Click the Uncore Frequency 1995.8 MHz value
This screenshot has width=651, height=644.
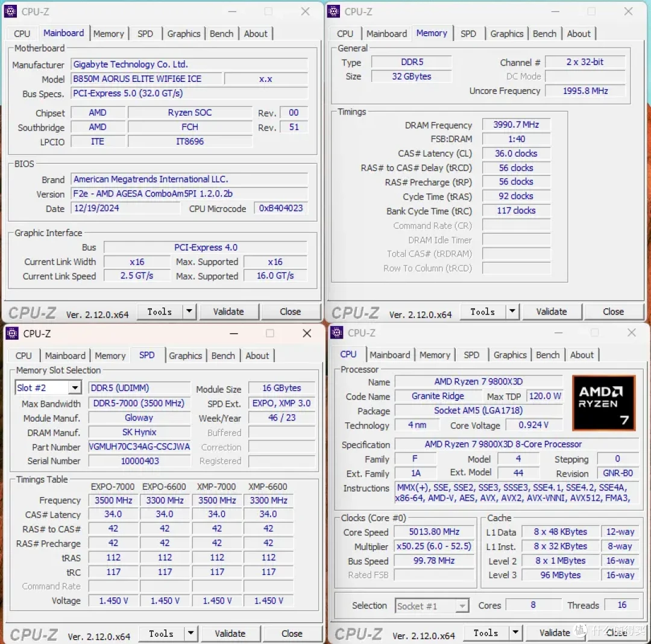[585, 90]
